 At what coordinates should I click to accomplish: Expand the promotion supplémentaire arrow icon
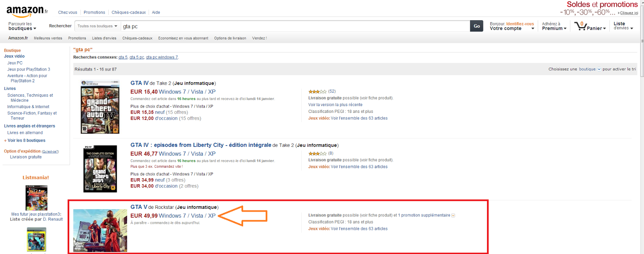453,215
